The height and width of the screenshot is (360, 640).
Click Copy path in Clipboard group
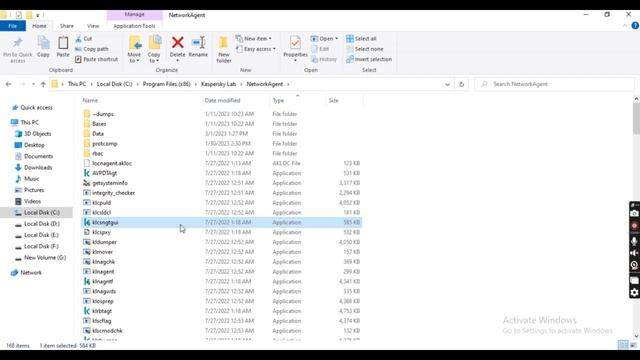click(x=92, y=49)
